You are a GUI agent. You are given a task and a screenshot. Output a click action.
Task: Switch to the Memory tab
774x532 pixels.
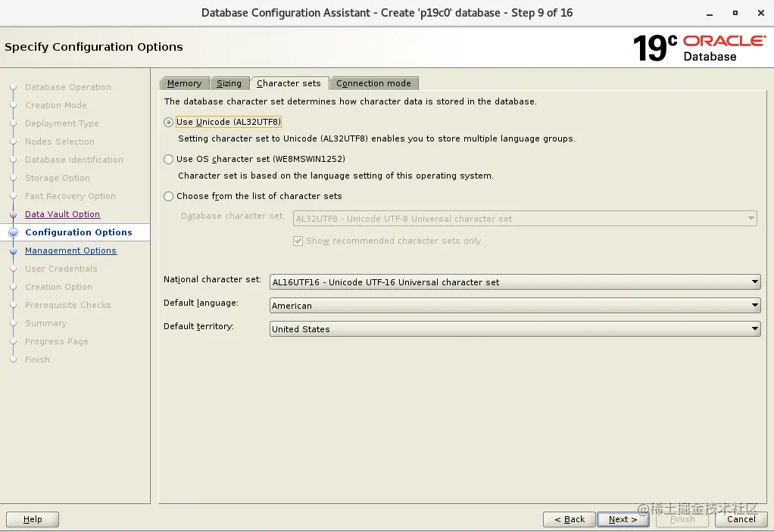(184, 83)
